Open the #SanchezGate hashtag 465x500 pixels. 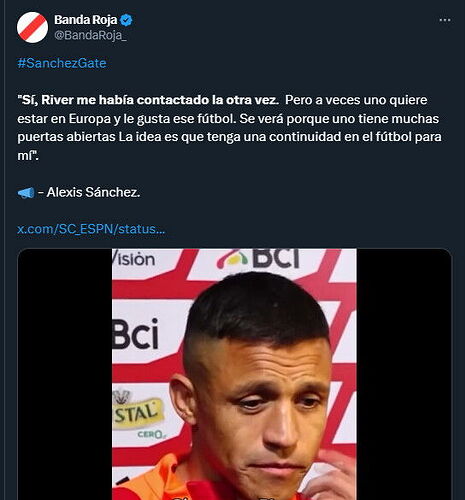click(x=62, y=63)
